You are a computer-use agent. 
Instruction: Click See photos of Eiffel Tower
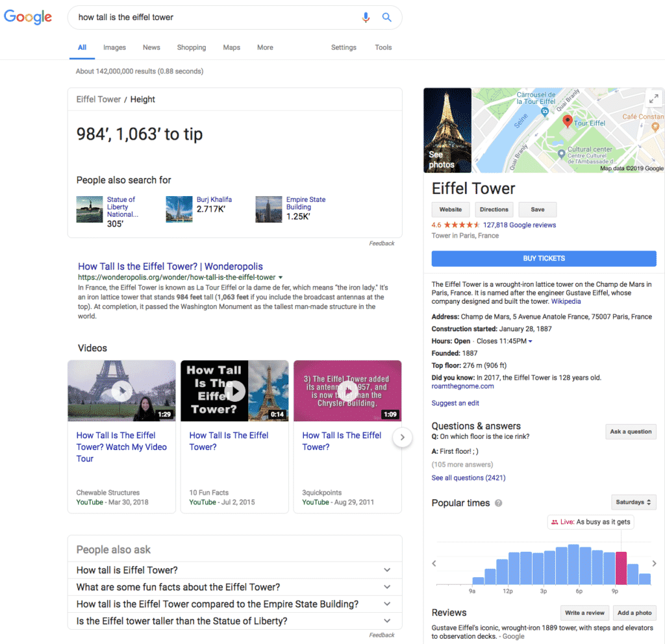(447, 130)
